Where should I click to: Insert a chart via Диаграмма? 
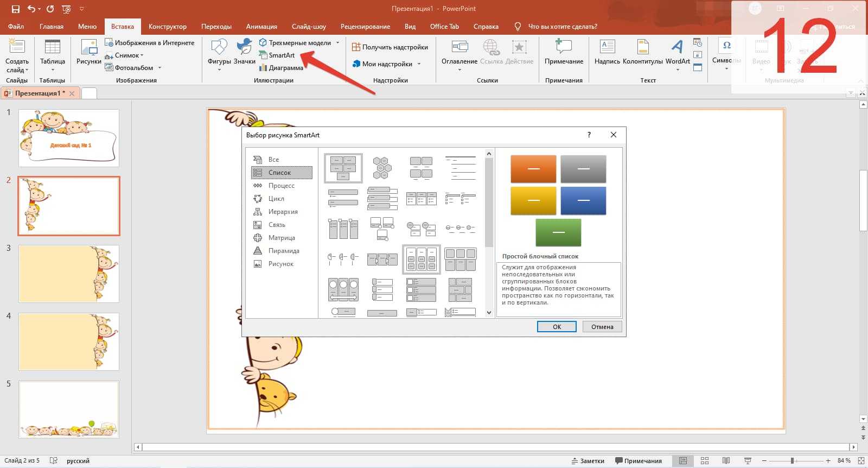click(281, 68)
